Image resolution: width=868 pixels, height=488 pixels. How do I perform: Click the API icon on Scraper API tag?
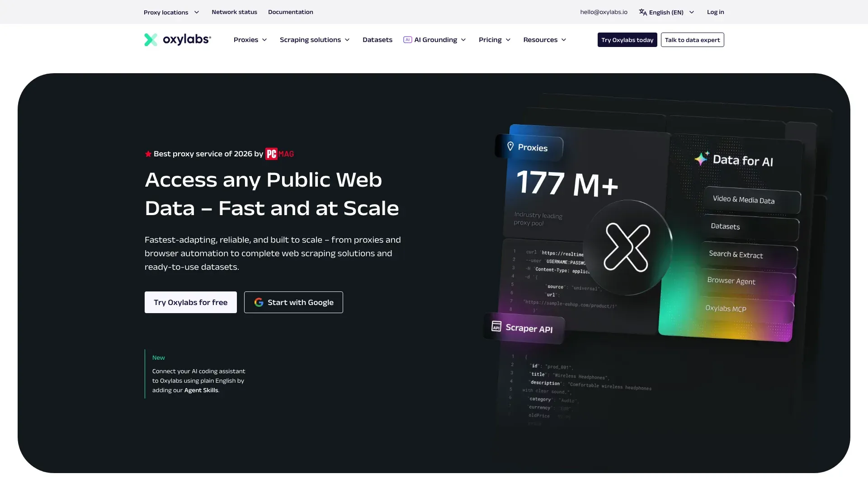pos(496,326)
